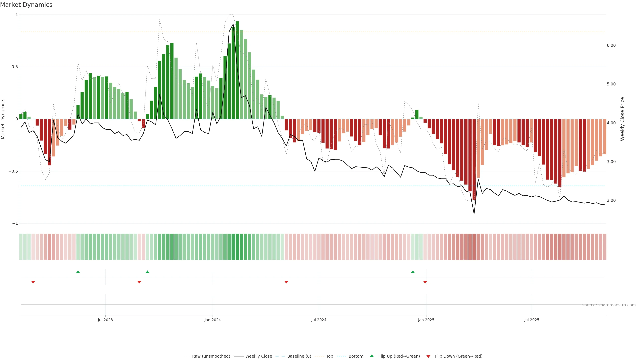The image size is (644, 362).
Task: Click the green flip-up marker before Jan 2025
Action: click(413, 272)
